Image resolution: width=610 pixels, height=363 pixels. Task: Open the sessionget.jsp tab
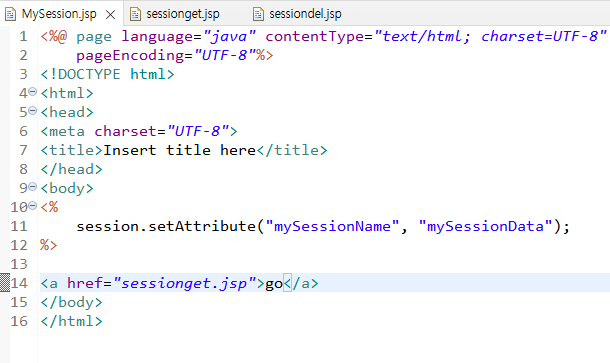(183, 14)
